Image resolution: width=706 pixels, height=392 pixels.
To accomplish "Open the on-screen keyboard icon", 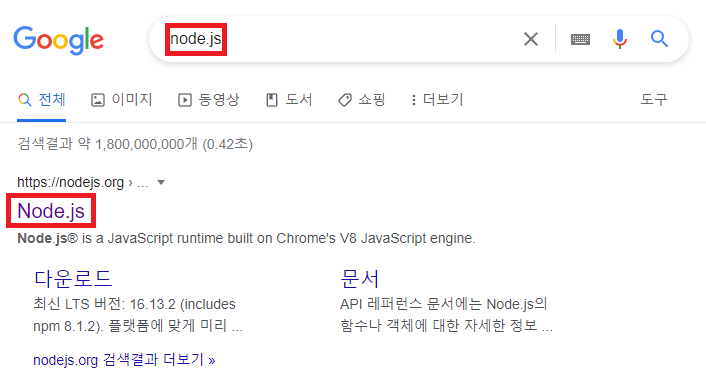I will [580, 40].
